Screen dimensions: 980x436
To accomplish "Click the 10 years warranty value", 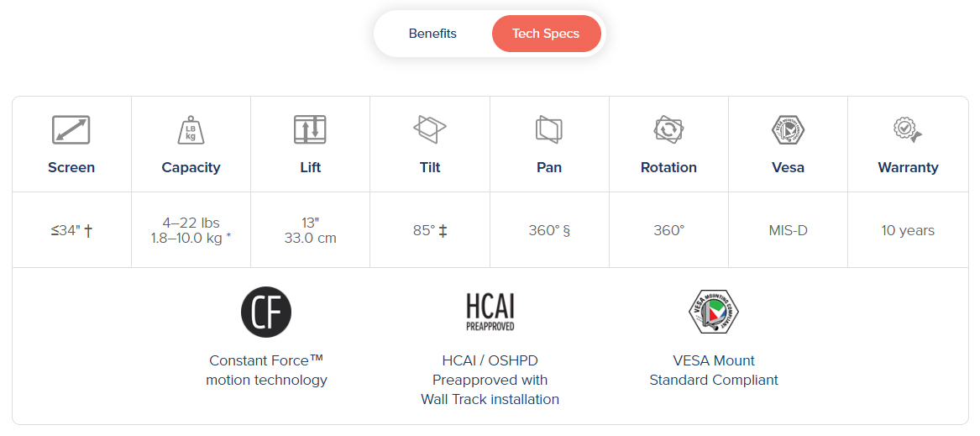I will (x=907, y=230).
